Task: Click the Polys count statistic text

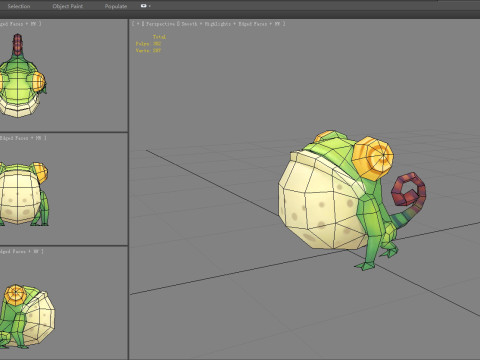Action: click(148, 44)
